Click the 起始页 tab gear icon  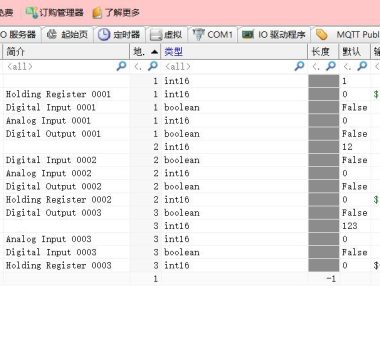51,34
